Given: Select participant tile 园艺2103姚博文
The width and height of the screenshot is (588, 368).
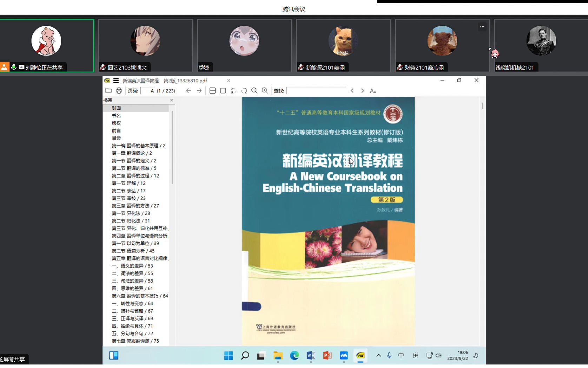Looking at the screenshot, I should click(146, 46).
